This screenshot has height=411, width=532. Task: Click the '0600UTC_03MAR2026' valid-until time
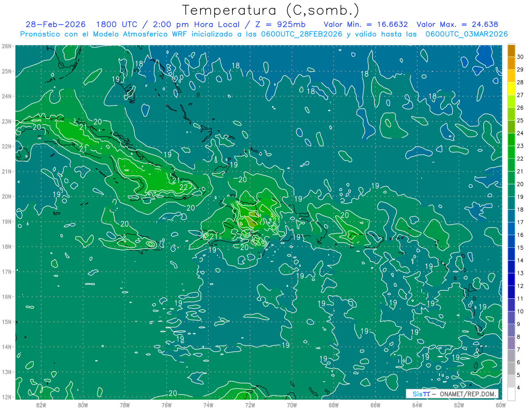click(466, 34)
